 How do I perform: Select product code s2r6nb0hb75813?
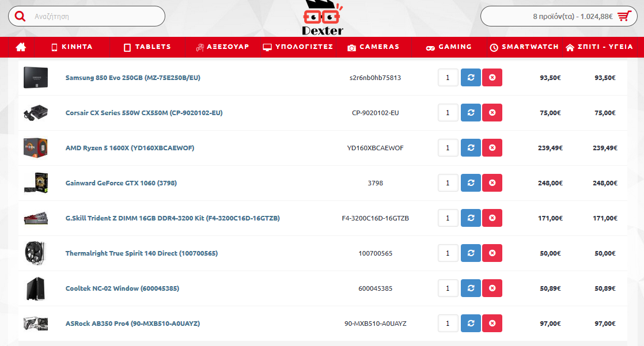click(x=376, y=78)
